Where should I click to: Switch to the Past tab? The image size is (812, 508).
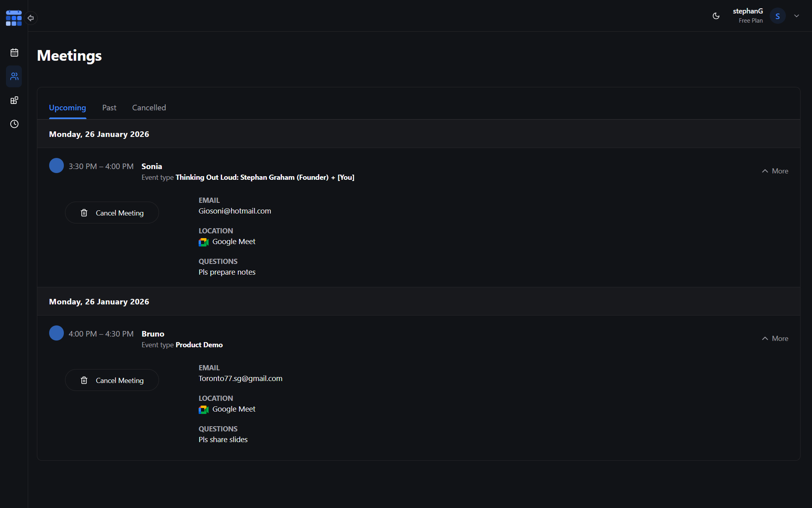109,108
